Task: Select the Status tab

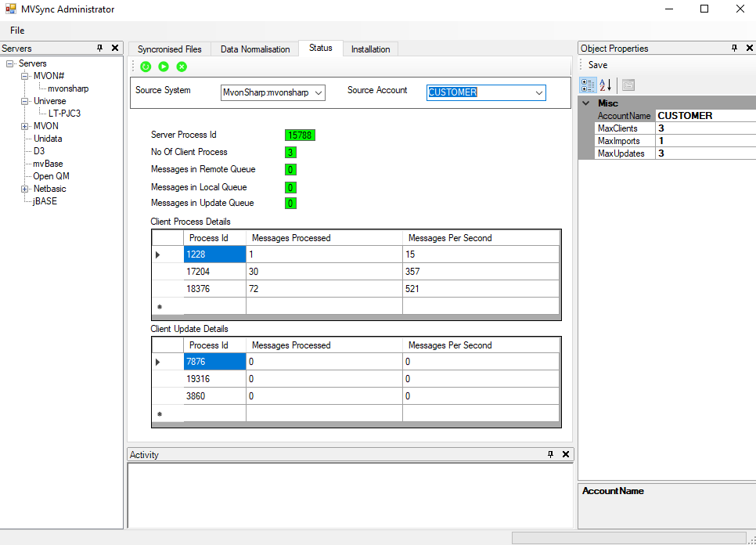Action: coord(321,48)
